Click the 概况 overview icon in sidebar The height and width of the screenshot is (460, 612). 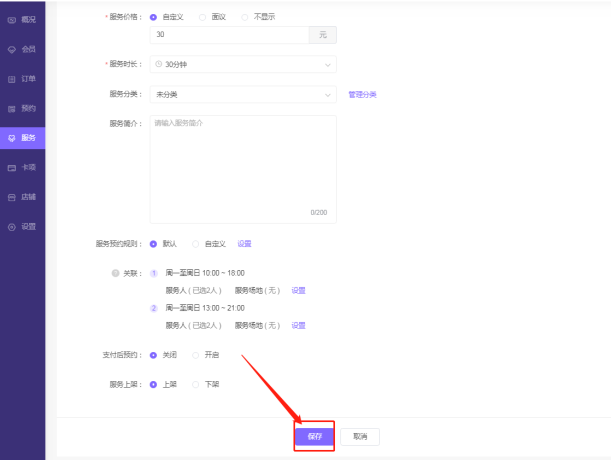12,20
